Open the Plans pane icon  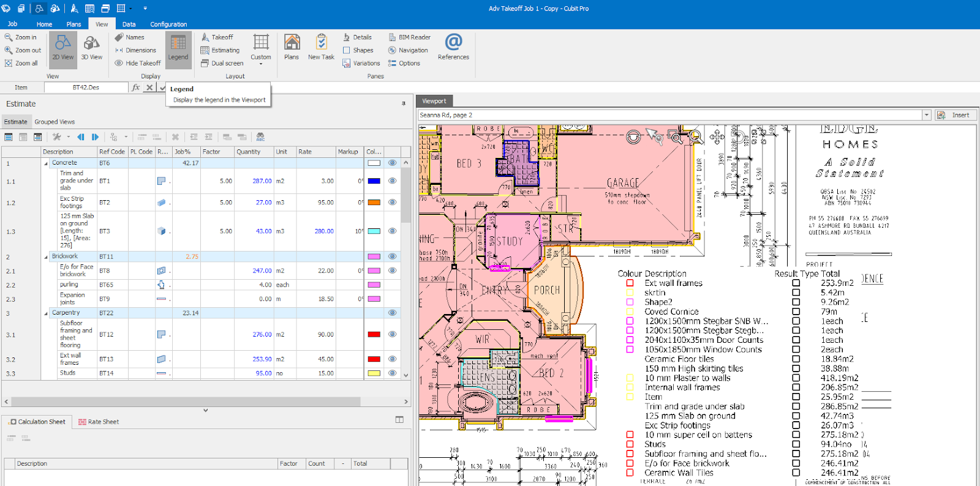(x=292, y=47)
